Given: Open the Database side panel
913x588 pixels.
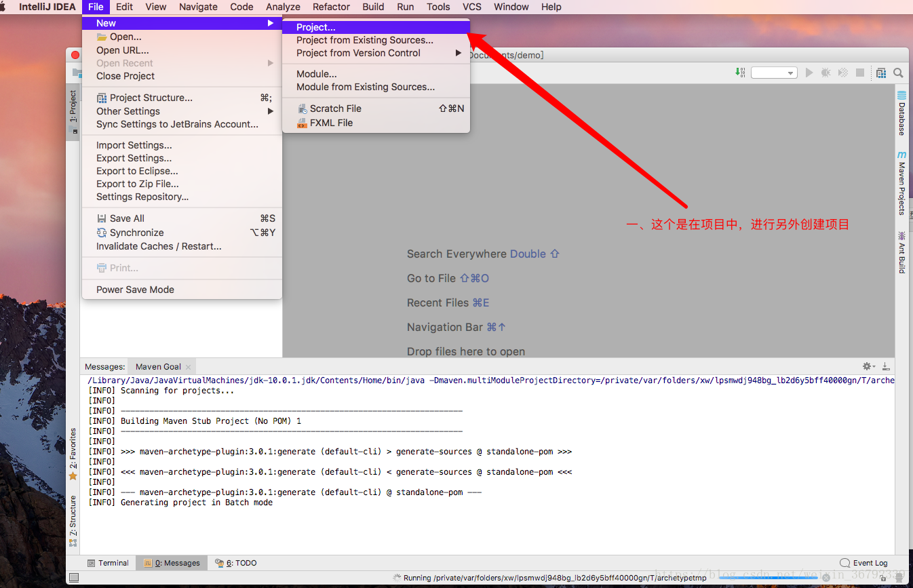Looking at the screenshot, I should (901, 113).
